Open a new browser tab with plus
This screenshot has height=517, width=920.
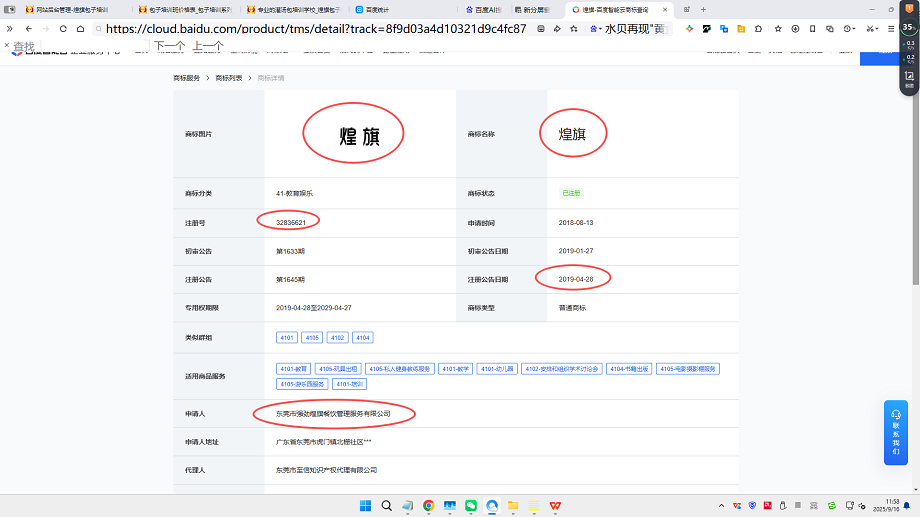(x=703, y=9)
